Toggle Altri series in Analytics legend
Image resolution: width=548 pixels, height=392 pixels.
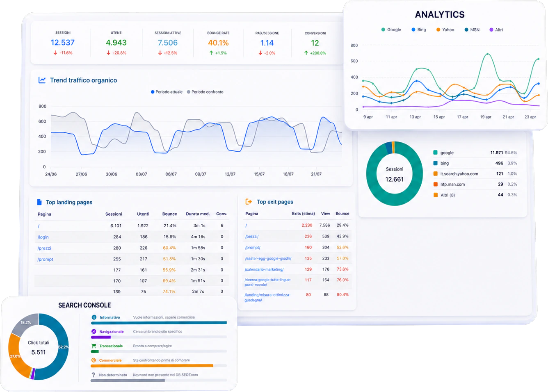point(496,30)
